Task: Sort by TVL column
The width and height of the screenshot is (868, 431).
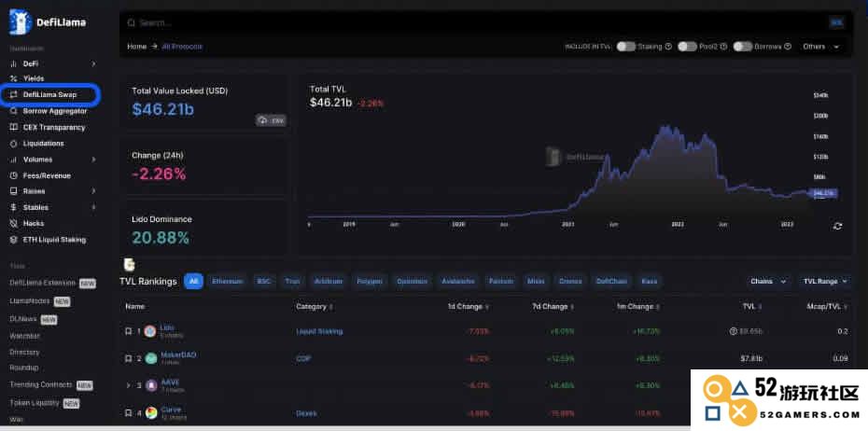Action: [x=751, y=307]
